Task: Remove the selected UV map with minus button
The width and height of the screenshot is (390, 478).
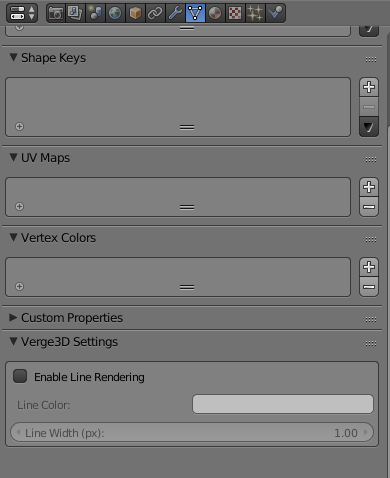Action: (x=369, y=207)
